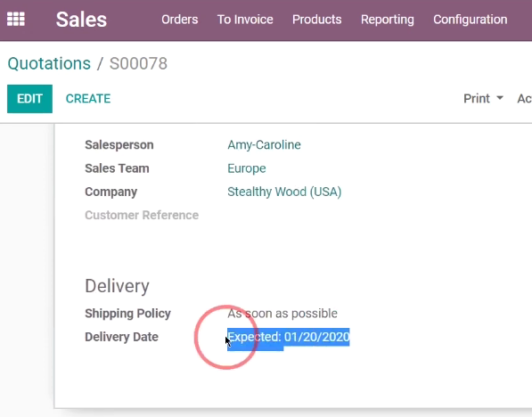Open the Europe sales team link

point(247,168)
